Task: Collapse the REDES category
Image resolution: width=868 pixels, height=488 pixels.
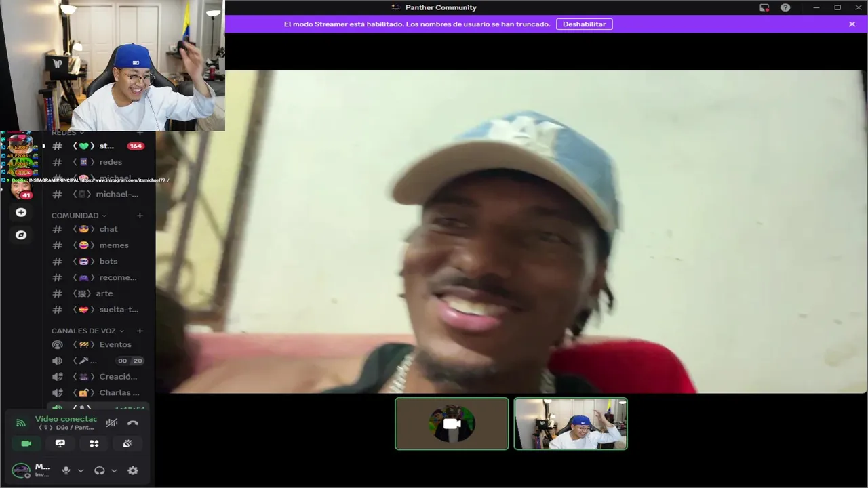Action: [67, 132]
